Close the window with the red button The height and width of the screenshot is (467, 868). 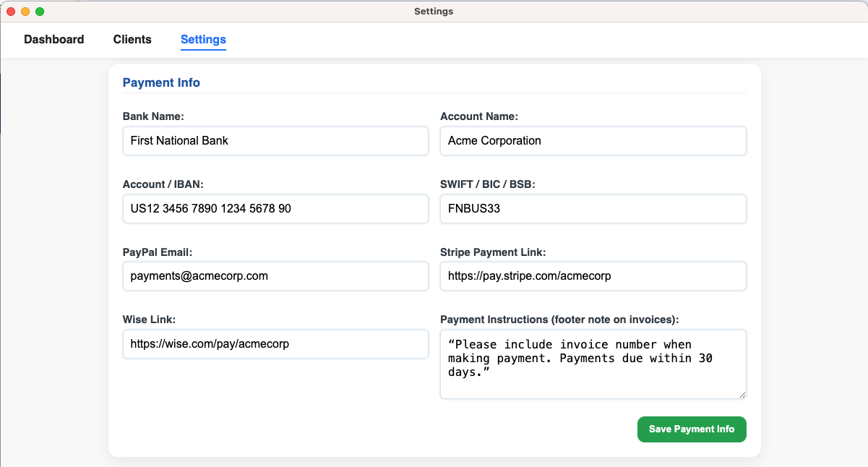click(x=11, y=12)
